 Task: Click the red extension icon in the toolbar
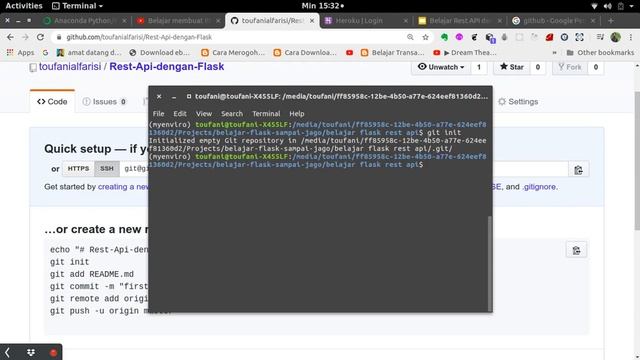click(549, 37)
